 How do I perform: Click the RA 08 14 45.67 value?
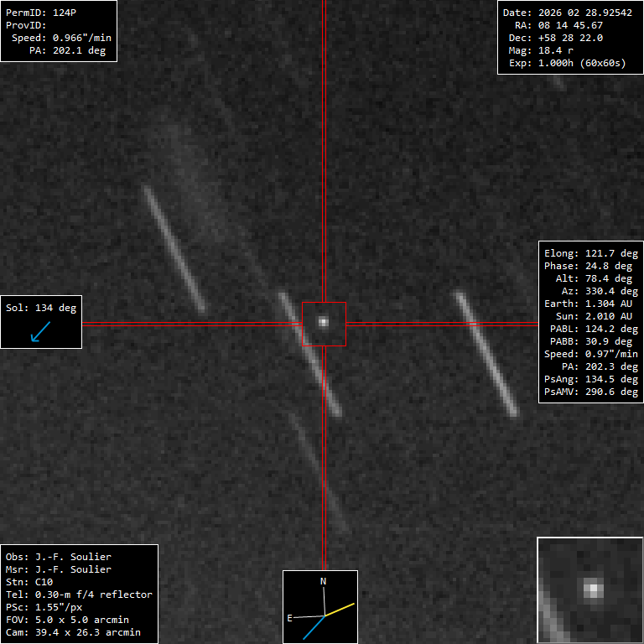coord(567,26)
